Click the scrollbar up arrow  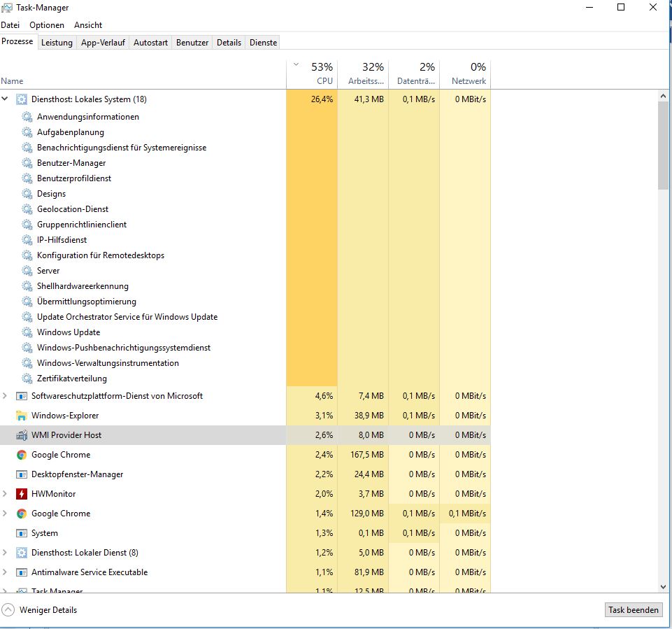point(663,96)
